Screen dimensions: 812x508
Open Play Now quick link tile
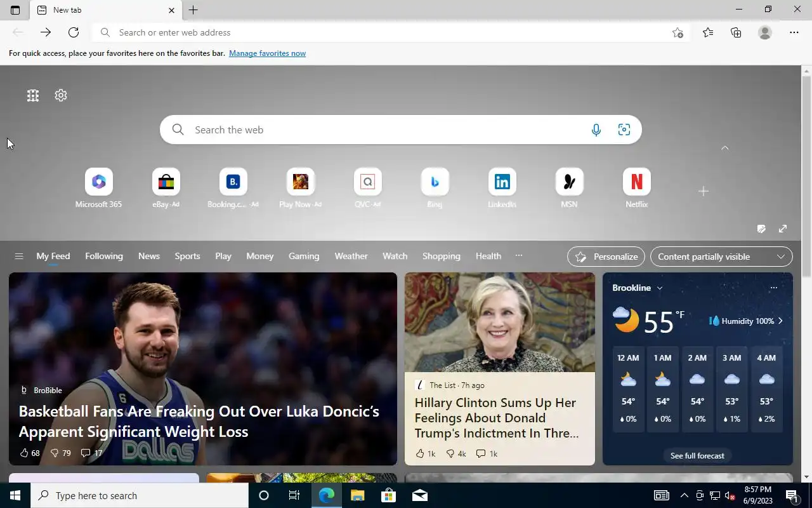coord(301,188)
